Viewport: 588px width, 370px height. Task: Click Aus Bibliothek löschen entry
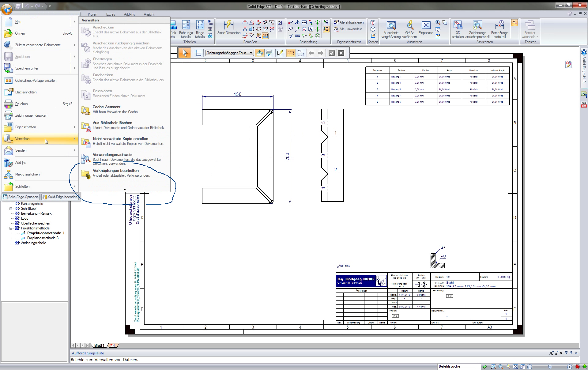124,125
